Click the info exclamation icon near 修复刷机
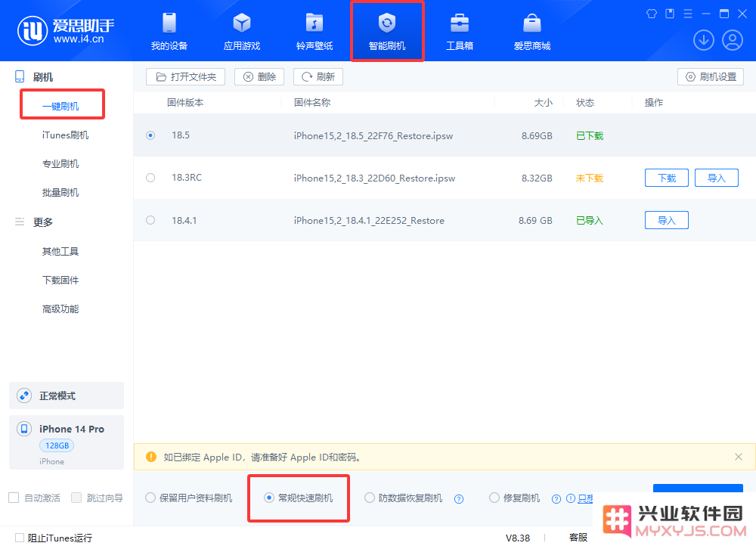This screenshot has height=549, width=756. click(x=570, y=498)
